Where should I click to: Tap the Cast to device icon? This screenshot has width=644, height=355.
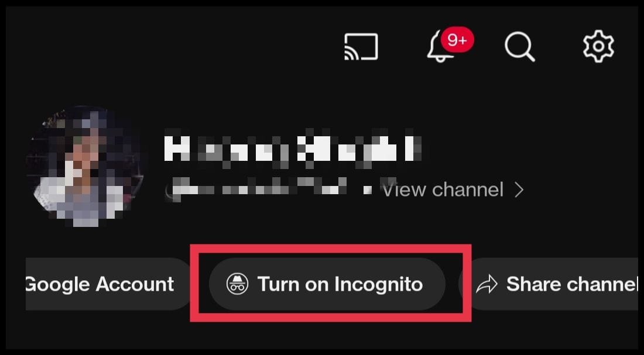coord(361,46)
